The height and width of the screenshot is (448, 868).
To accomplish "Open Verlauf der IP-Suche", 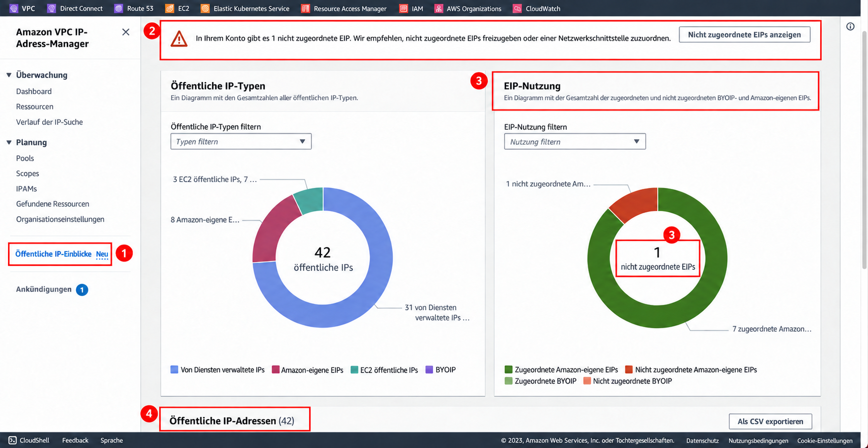I will (x=49, y=122).
